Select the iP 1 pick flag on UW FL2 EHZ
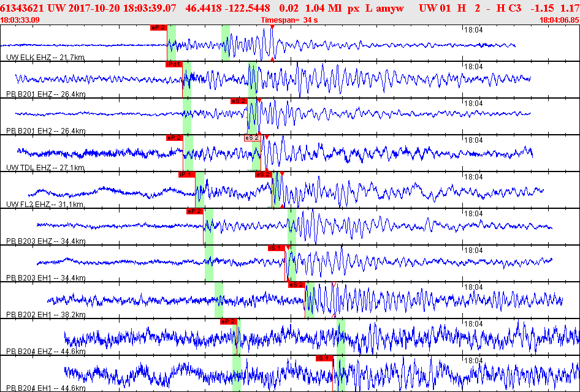Image resolution: width=580 pixels, height=392 pixels. pos(186,175)
